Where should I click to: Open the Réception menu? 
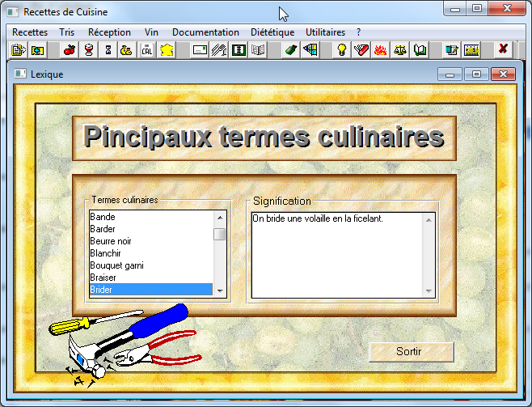(109, 32)
